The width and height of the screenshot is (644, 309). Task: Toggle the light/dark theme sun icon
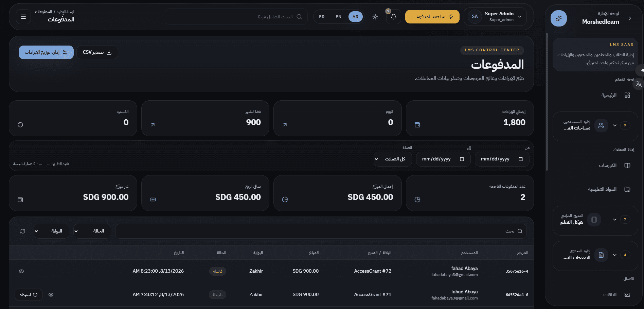pos(375,17)
